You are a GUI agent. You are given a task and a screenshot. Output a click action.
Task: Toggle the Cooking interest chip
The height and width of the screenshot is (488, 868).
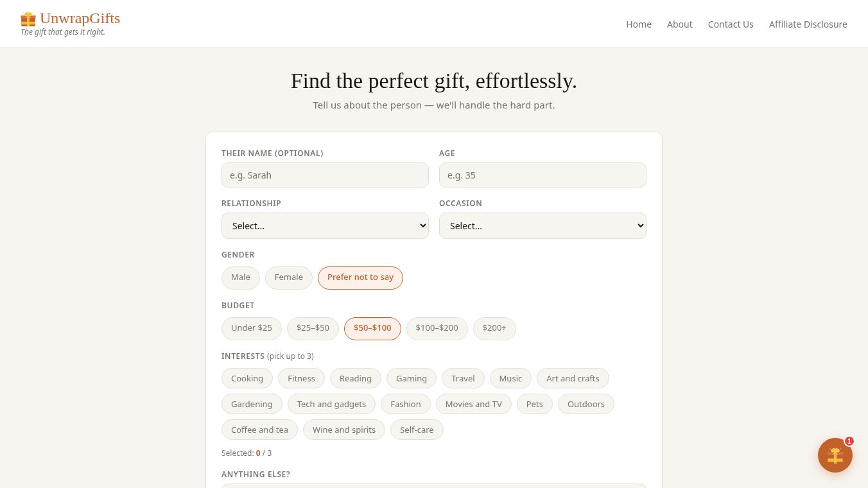pos(247,378)
